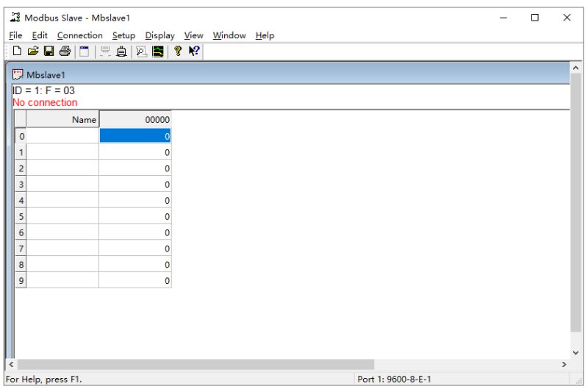Screen dimensions: 588x392
Task: Open the Help menu
Action: [265, 35]
